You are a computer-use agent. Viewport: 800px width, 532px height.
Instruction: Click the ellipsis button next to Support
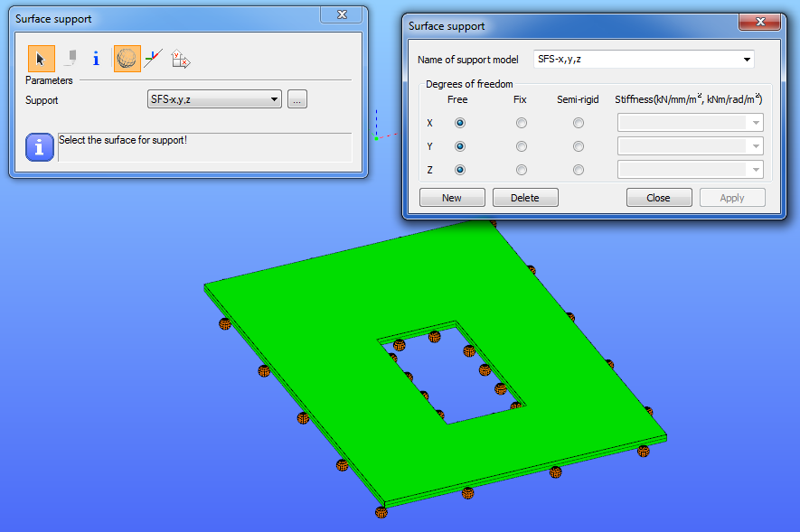click(x=296, y=98)
